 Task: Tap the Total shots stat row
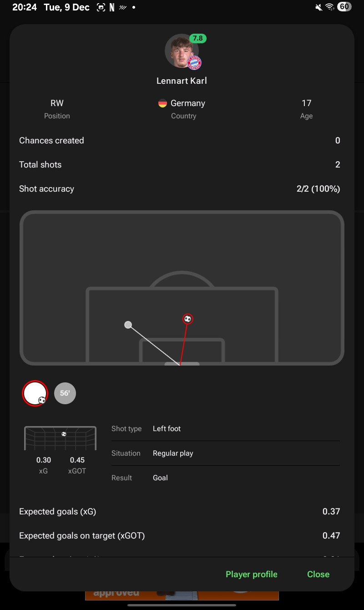(180, 165)
